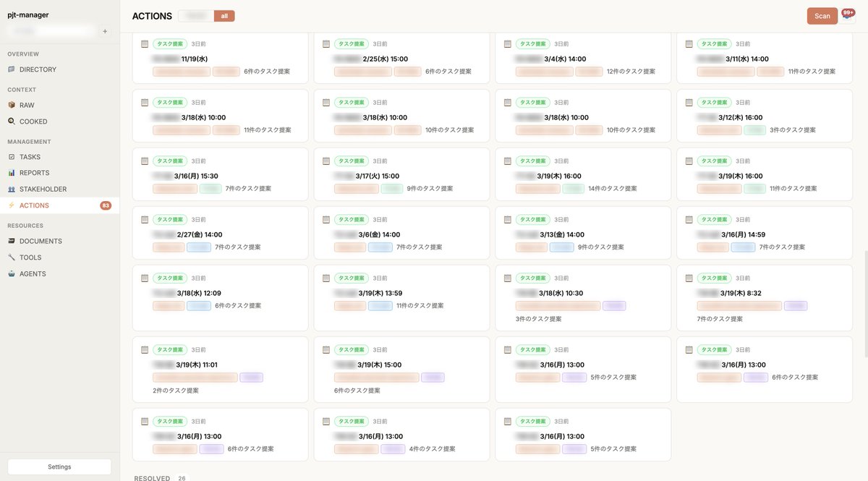Click the vertical scrollbar thumb at right edge
The image size is (868, 481).
tap(865, 304)
